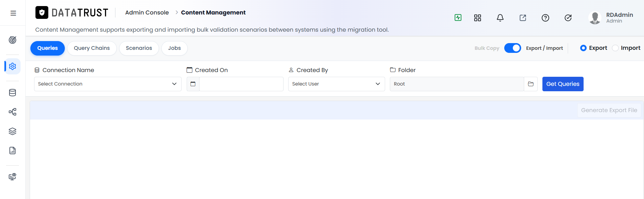Browse folders with the folder icon button
The image size is (644, 199).
coord(531,84)
